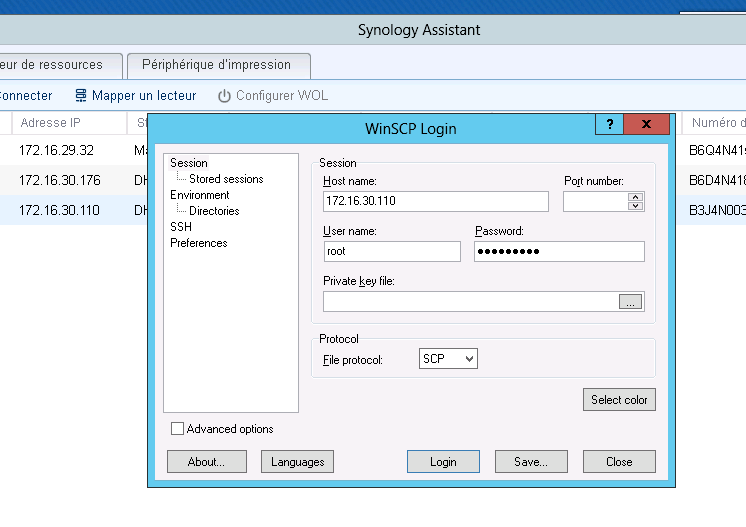Select Session in the WinSCP tree

click(x=189, y=163)
